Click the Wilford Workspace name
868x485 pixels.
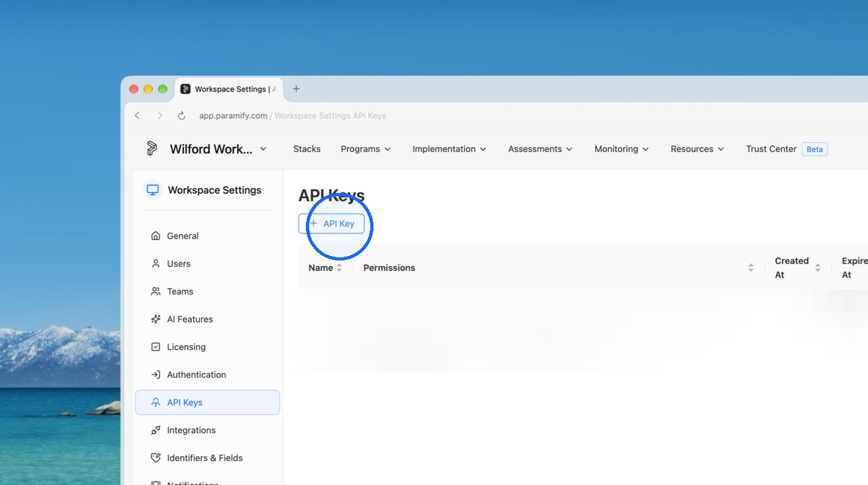211,149
